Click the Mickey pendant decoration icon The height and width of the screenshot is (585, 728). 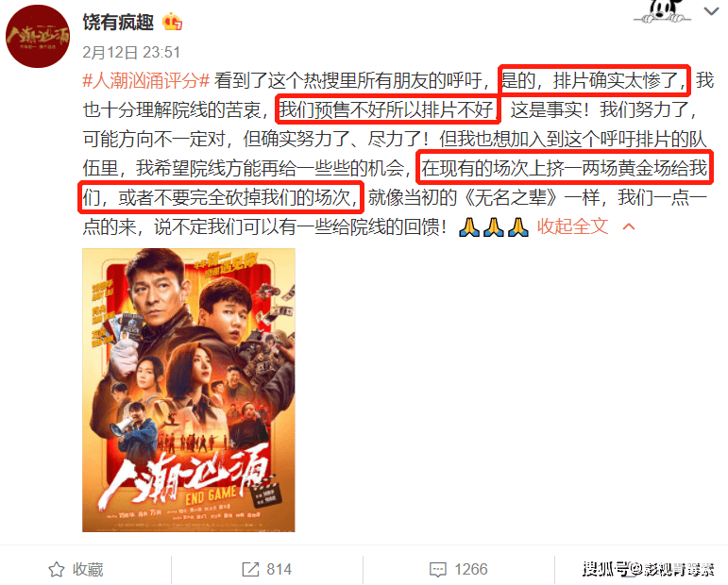[663, 10]
